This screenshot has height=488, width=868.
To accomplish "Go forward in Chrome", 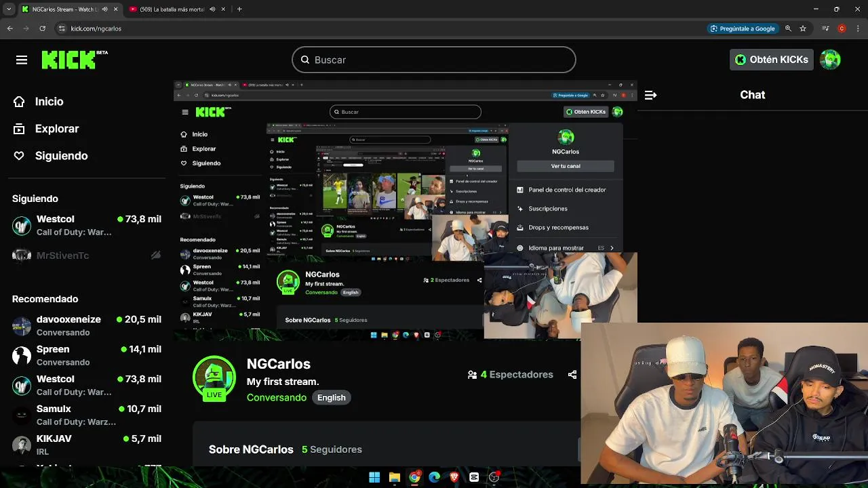I will coord(26,28).
